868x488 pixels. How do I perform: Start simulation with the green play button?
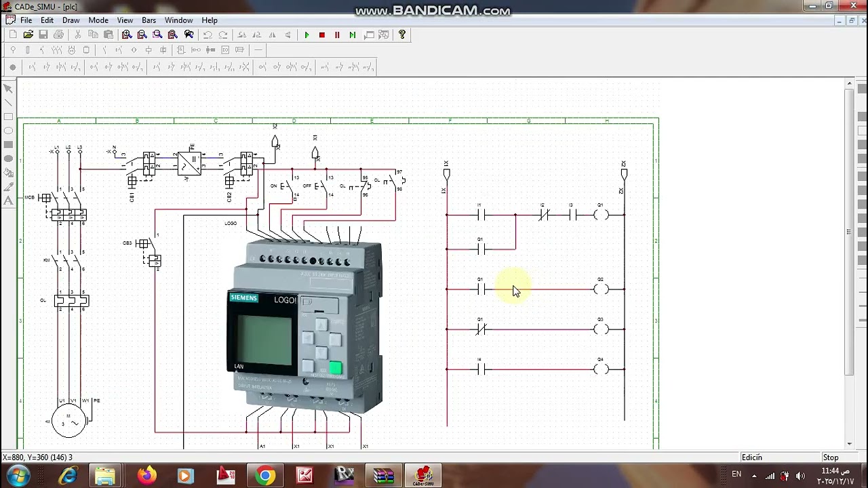pyautogui.click(x=307, y=35)
